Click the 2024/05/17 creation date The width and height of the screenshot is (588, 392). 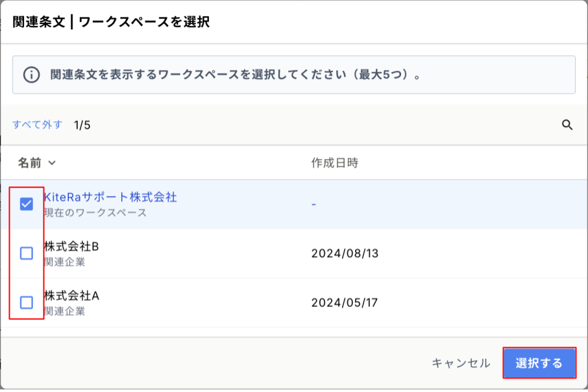[344, 302]
